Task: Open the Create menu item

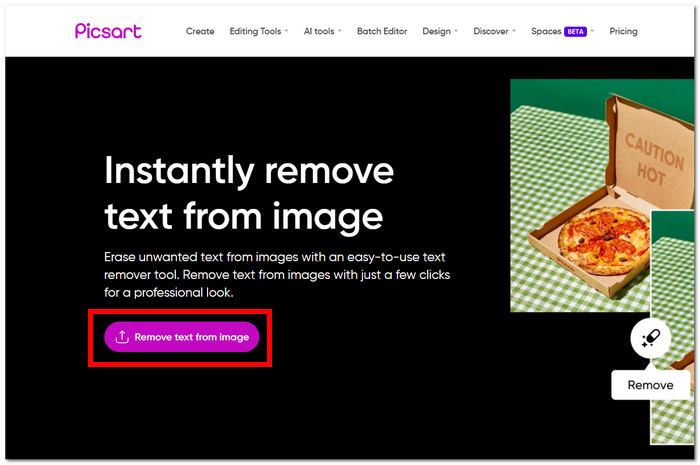Action: (200, 32)
